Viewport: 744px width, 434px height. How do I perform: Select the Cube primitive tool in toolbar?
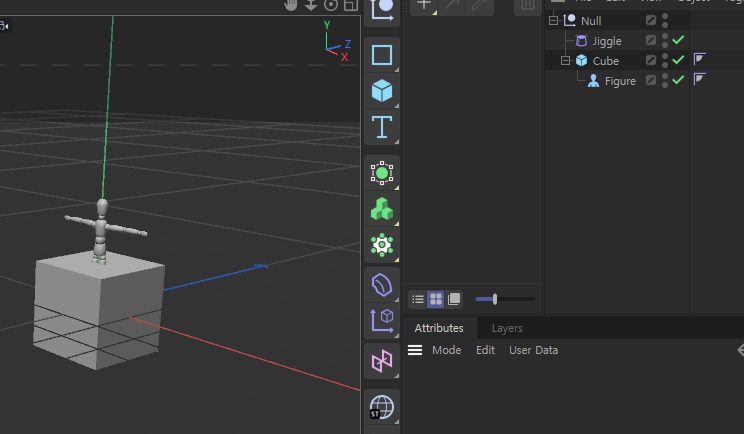pos(382,91)
